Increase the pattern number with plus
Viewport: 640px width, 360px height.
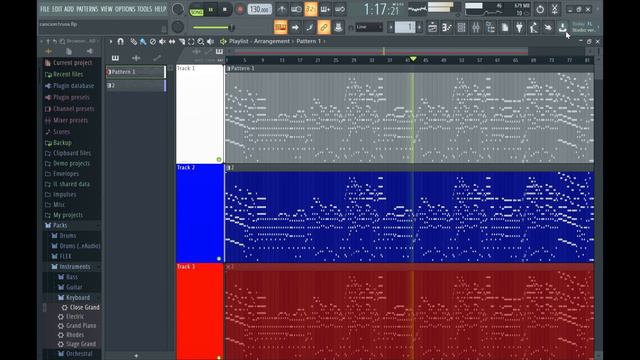click(x=420, y=27)
